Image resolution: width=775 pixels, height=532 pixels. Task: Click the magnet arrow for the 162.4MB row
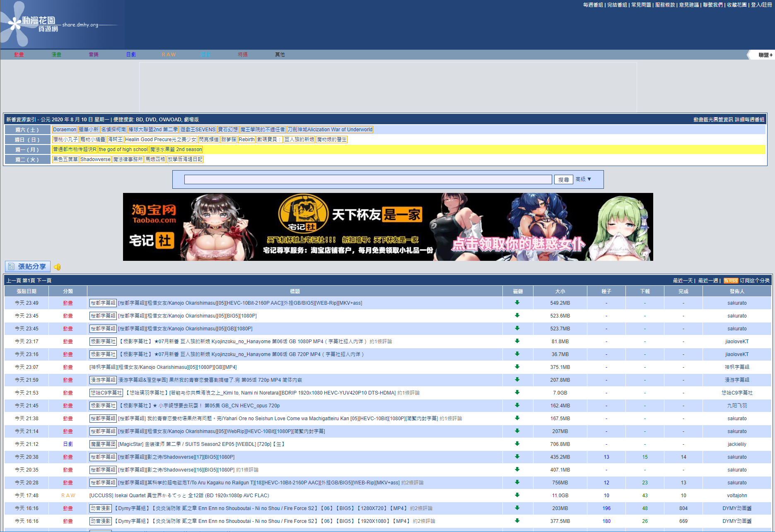coord(517,405)
